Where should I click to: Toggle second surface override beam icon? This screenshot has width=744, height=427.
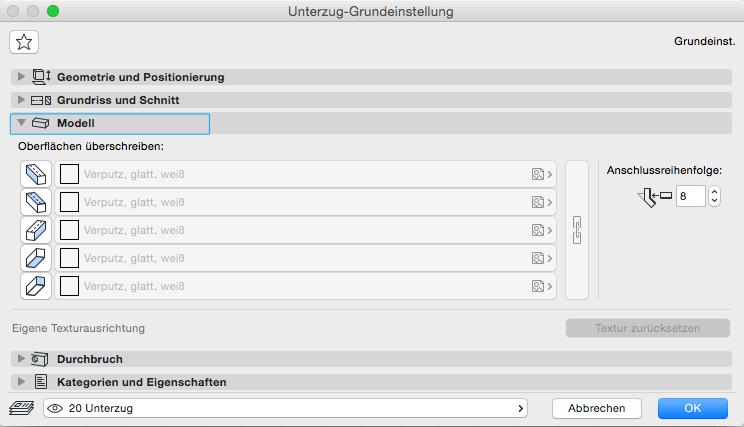point(36,202)
